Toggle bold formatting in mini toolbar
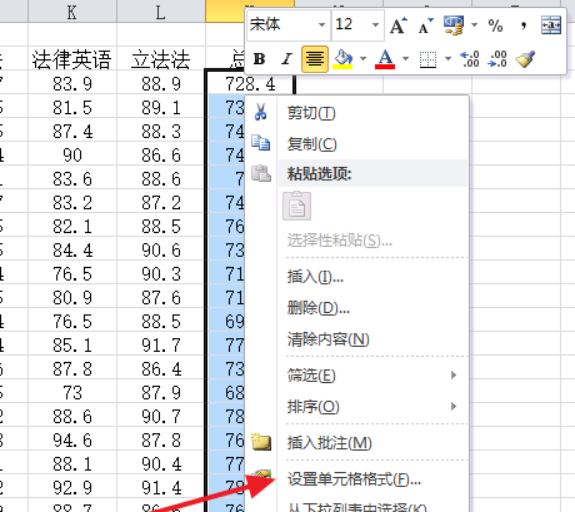 point(260,59)
